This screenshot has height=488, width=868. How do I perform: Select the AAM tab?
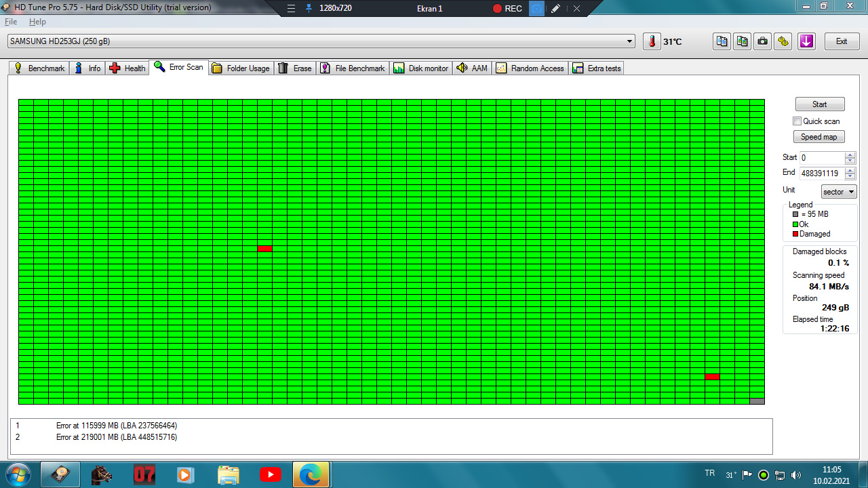pos(472,68)
